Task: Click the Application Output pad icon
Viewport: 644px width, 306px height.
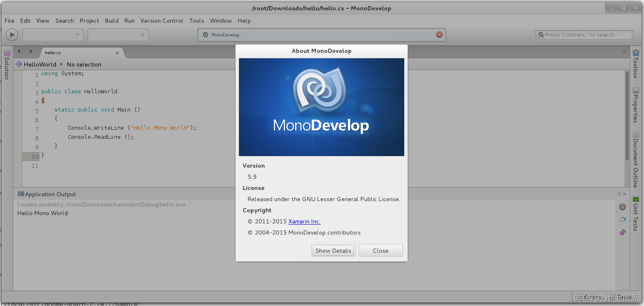Action: [x=21, y=194]
